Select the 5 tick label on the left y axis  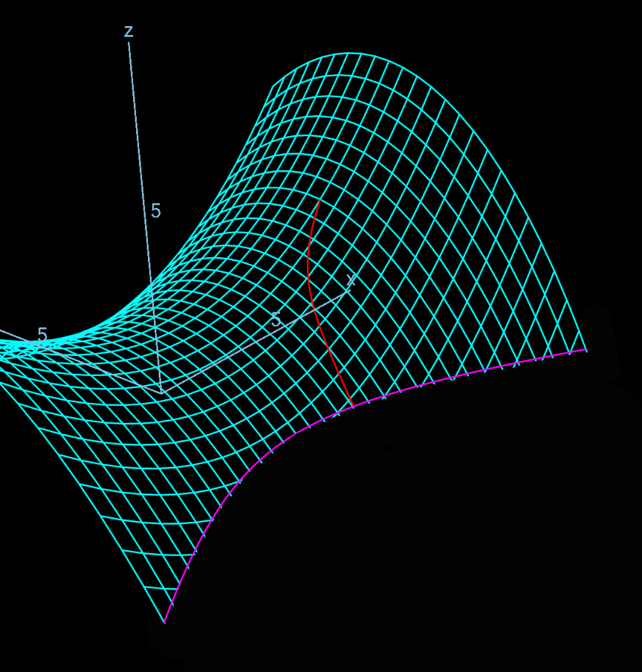point(42,335)
